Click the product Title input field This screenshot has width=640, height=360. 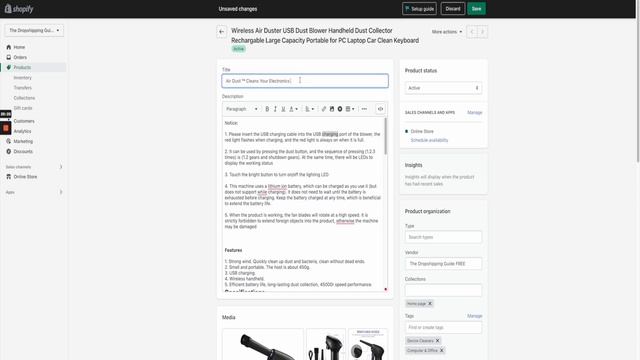point(305,81)
